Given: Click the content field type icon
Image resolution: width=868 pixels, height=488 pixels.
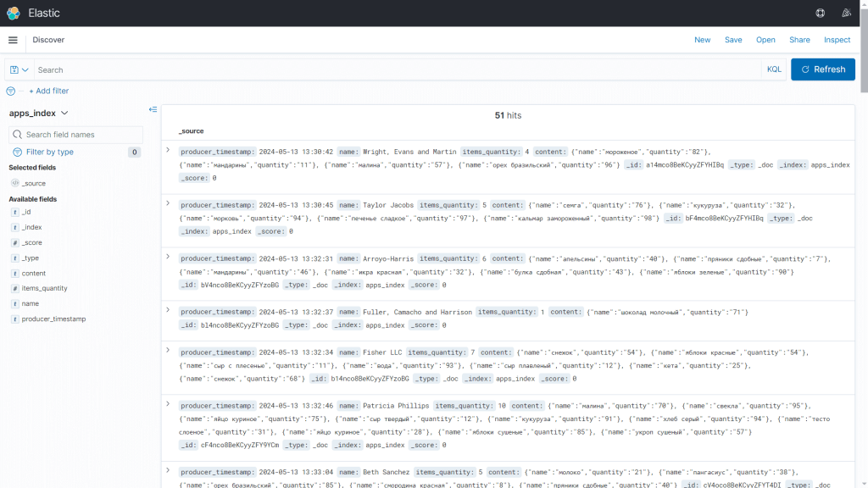Looking at the screenshot, I should coord(15,274).
